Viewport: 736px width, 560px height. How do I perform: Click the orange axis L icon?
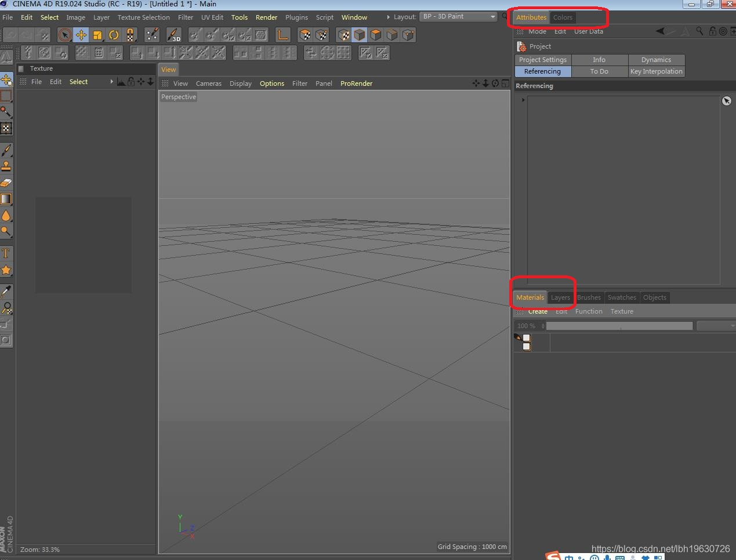[282, 35]
